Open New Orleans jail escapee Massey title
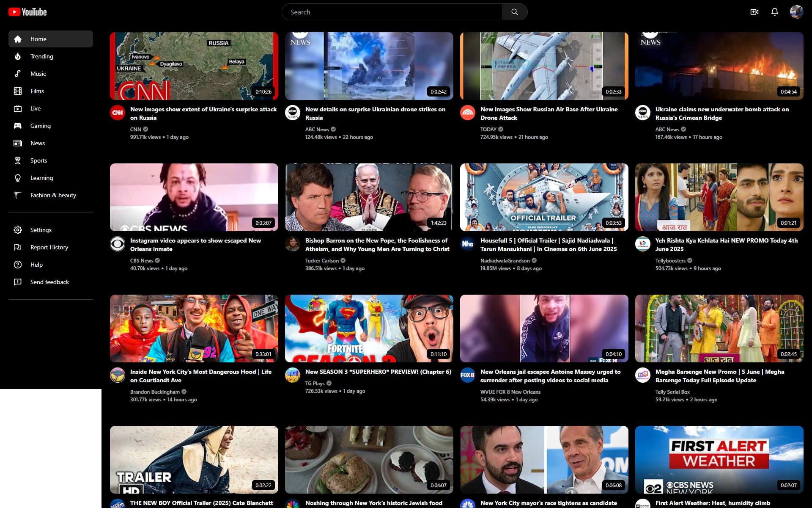Image resolution: width=812 pixels, height=508 pixels. click(x=550, y=376)
